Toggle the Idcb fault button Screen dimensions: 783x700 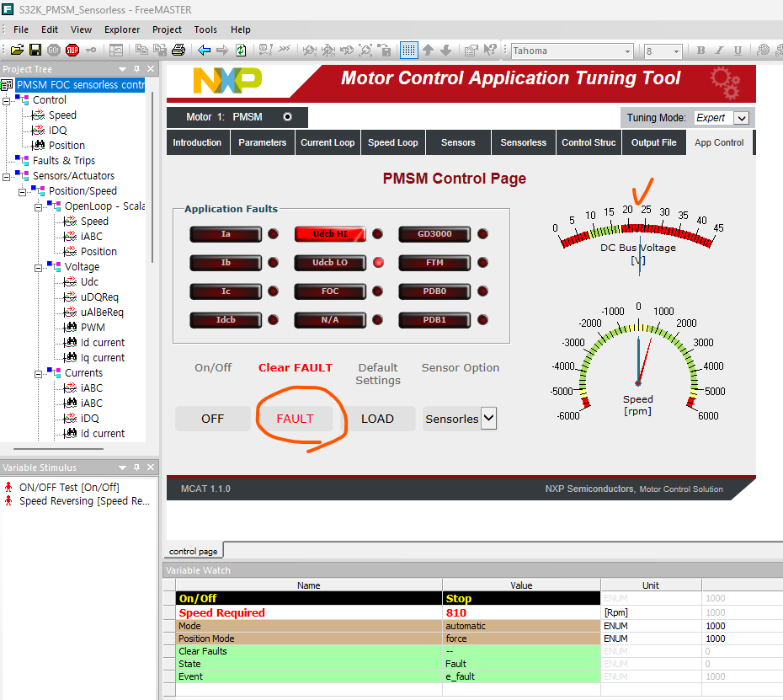tap(225, 320)
